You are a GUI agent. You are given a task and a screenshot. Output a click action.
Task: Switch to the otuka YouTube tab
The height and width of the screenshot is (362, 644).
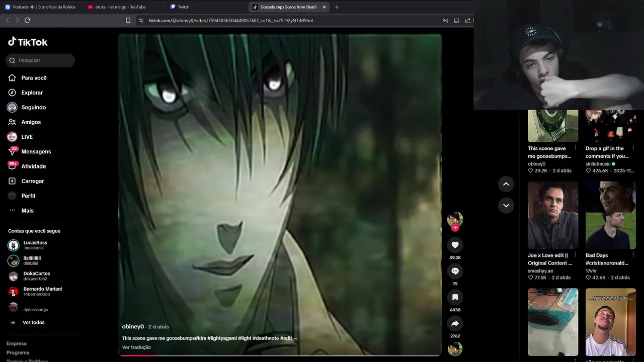tap(121, 7)
